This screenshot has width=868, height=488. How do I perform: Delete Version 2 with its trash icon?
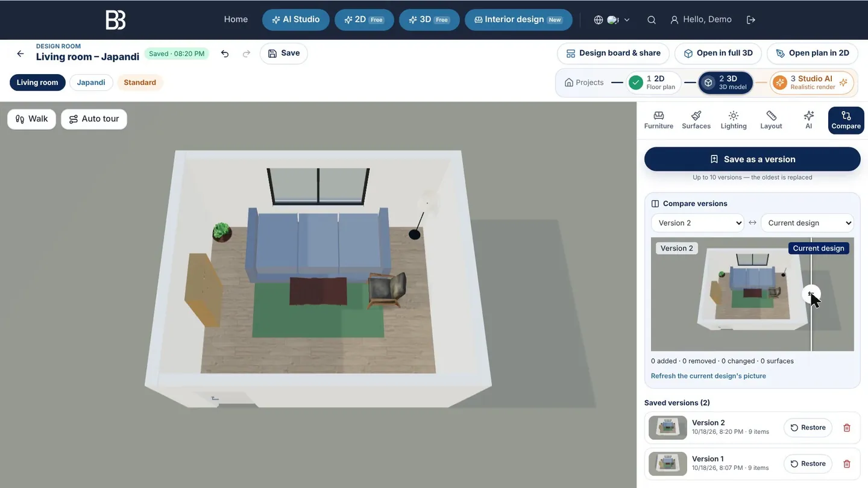(847, 428)
